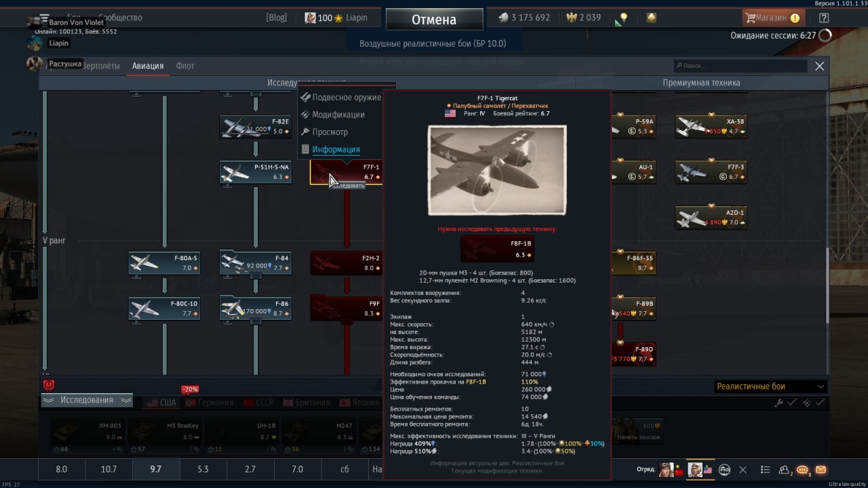Select the СССР nation tab
Viewport: 868px width, 488px height.
click(259, 403)
